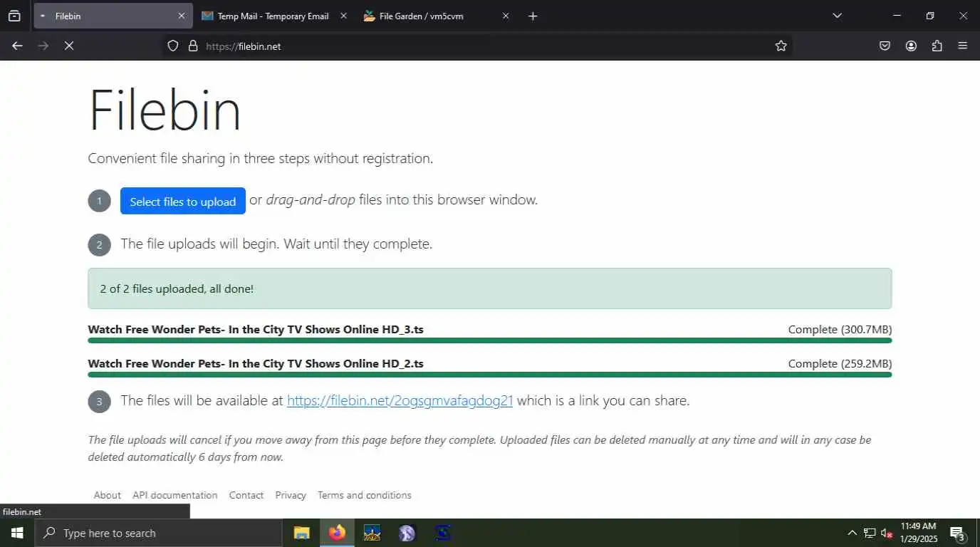This screenshot has width=980, height=547.
Task: Close the File Garden tab
Action: pos(506,16)
